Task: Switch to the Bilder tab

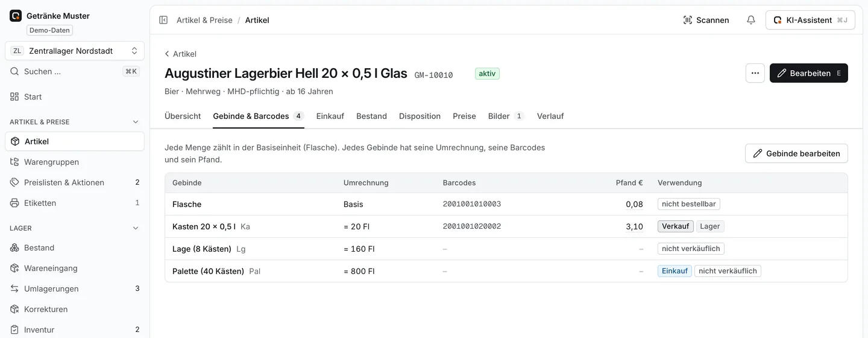Action: tap(506, 116)
